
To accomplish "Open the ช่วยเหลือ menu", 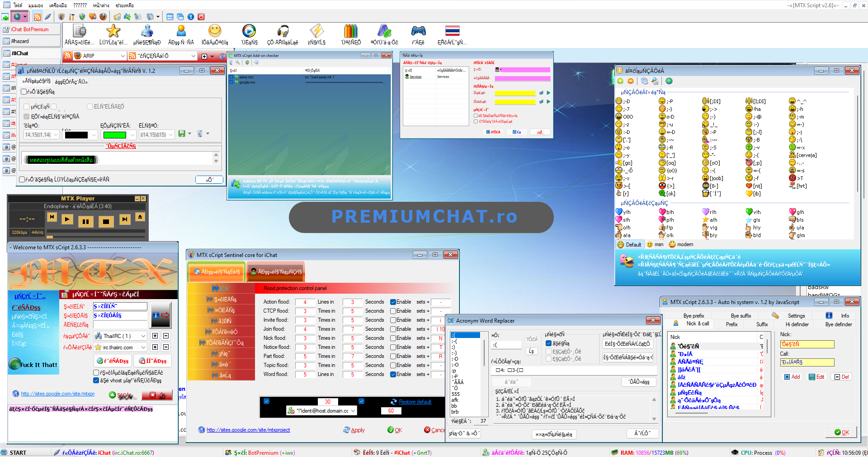I will (125, 5).
